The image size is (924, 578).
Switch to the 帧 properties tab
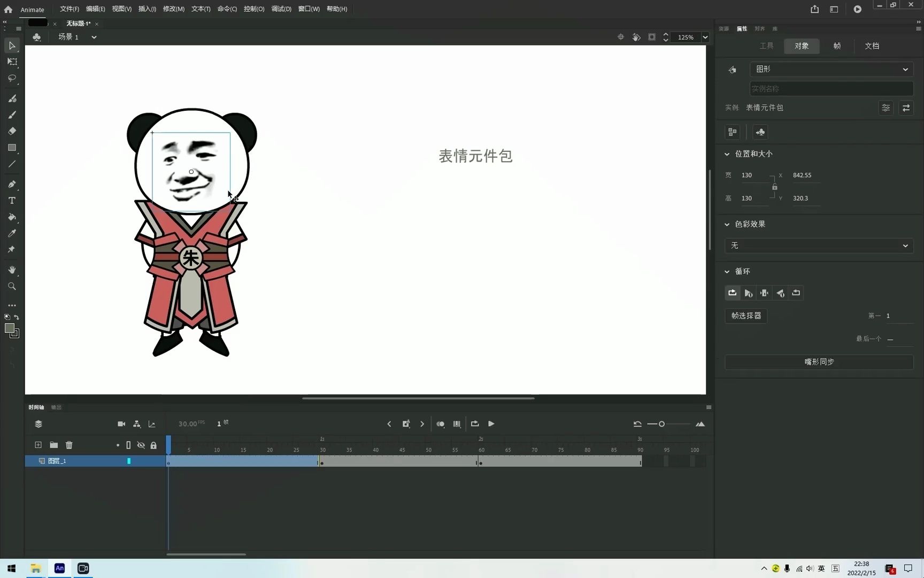[x=837, y=46]
